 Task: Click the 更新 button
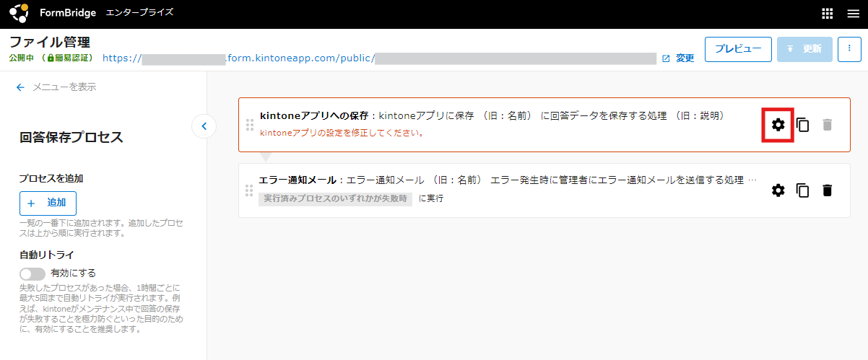pyautogui.click(x=804, y=49)
